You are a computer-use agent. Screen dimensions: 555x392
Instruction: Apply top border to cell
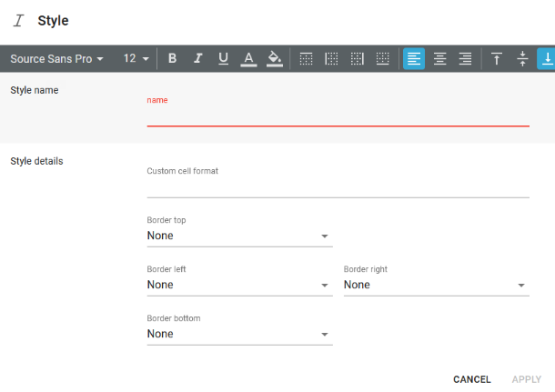pos(307,58)
